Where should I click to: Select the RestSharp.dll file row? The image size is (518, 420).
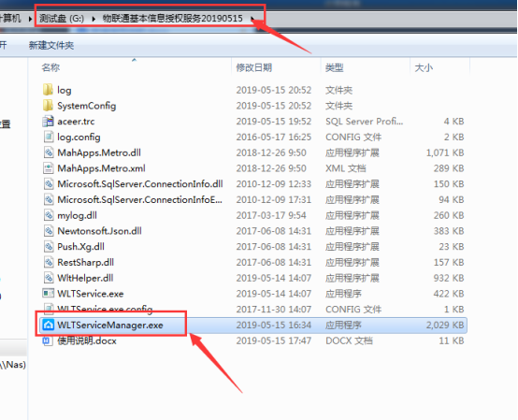(253, 262)
